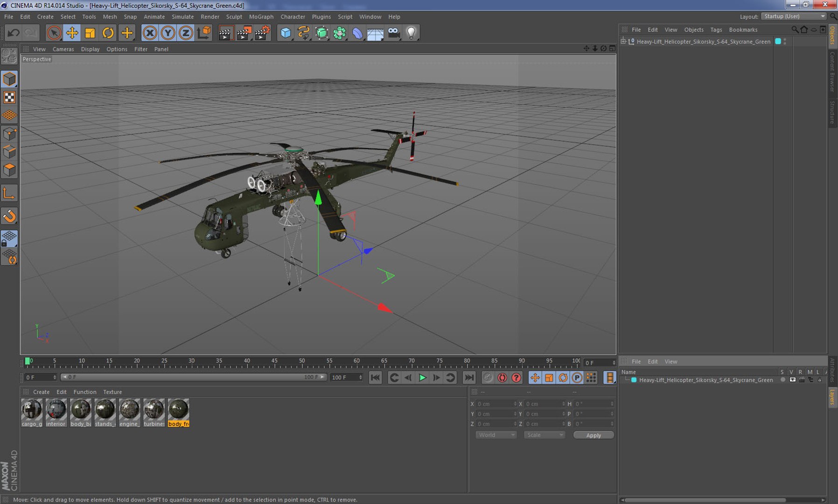Select the cargo_g material thumbnail

coord(32,413)
